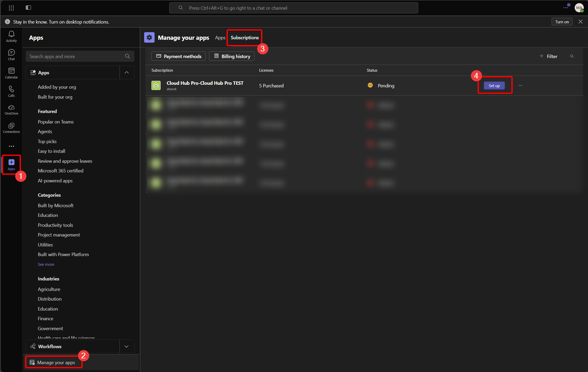The image size is (588, 372).
Task: Open the Education item under Industries
Action: (48, 309)
